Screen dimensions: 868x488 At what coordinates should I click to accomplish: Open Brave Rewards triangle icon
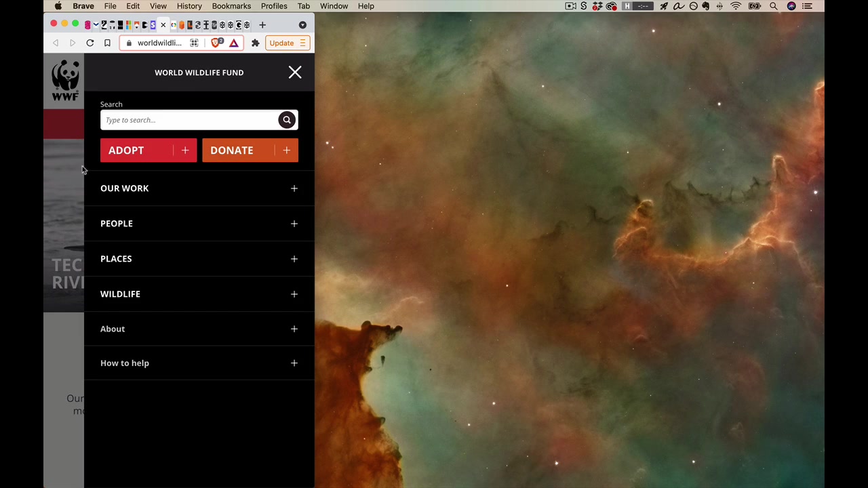point(234,43)
